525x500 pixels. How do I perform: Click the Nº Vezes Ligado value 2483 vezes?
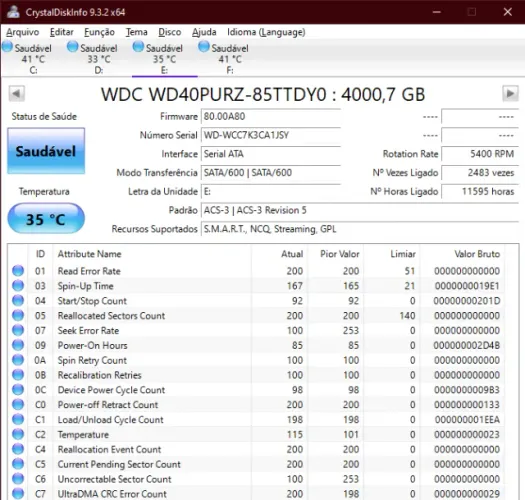[x=480, y=173]
